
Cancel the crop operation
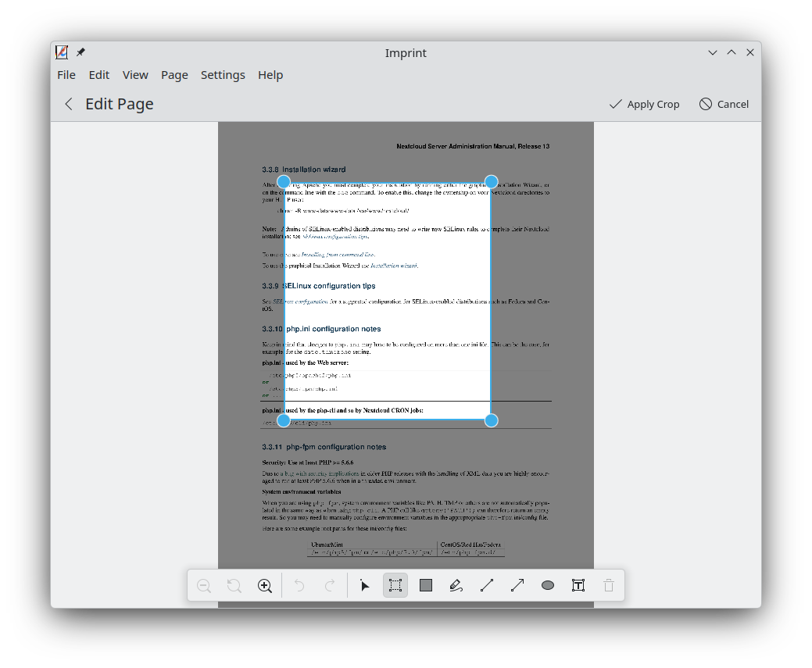pos(724,104)
